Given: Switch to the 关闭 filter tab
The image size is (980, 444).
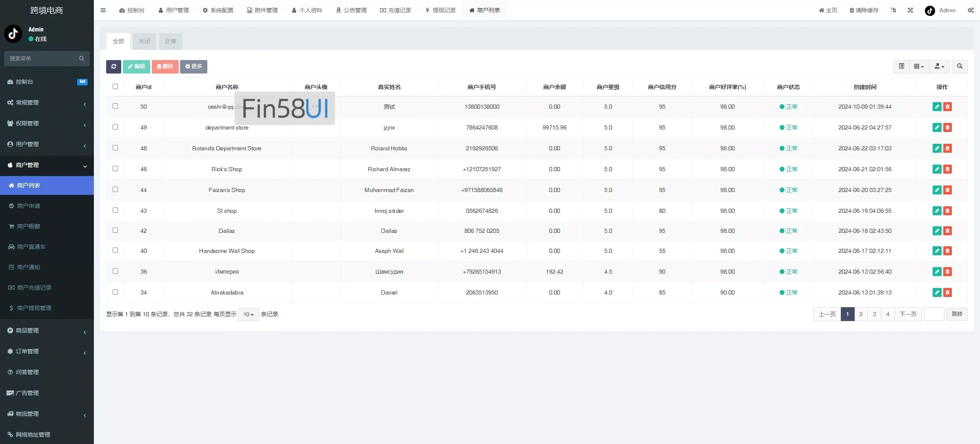Looking at the screenshot, I should [144, 41].
